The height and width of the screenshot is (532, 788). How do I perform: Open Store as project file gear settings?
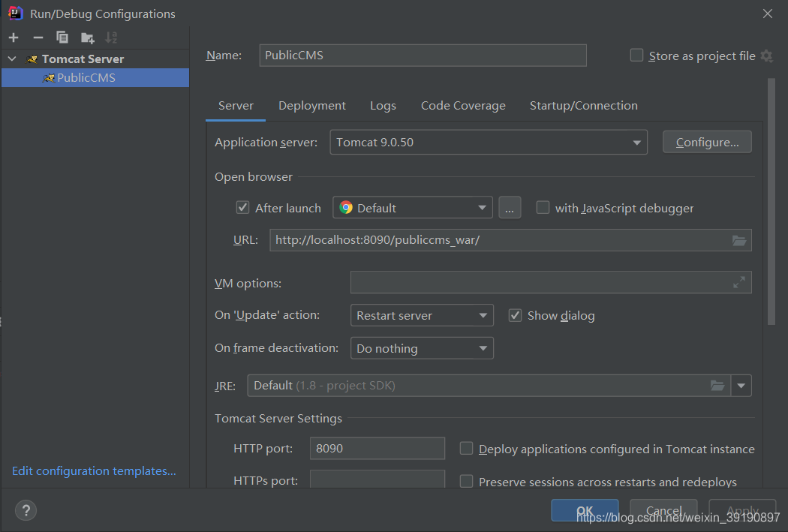click(x=766, y=56)
